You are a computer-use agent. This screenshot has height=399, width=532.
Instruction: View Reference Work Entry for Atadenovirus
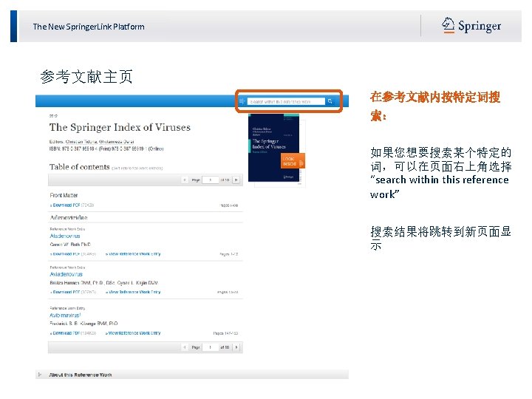point(133,253)
